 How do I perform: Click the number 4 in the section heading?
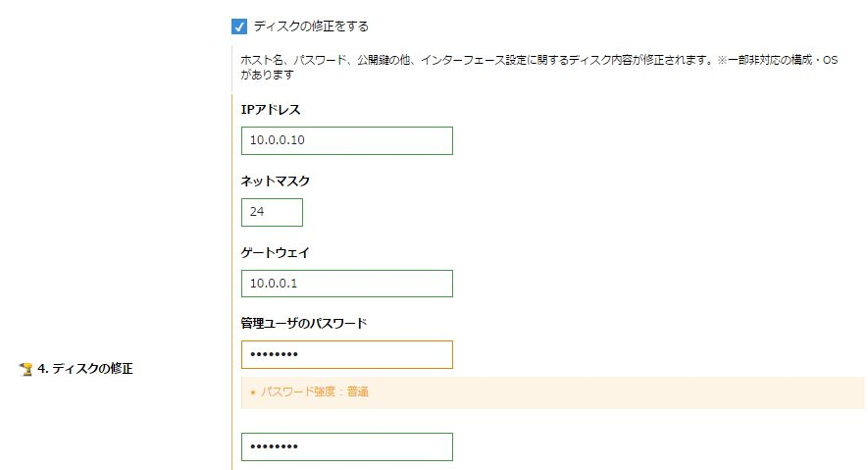[40, 369]
